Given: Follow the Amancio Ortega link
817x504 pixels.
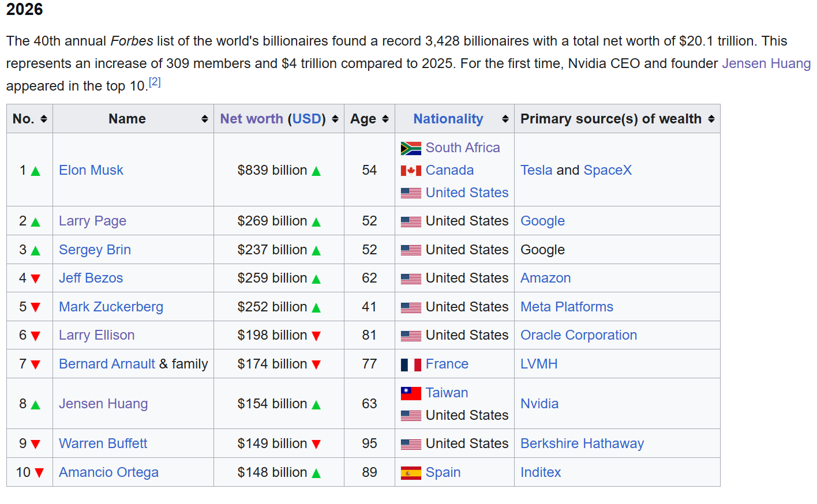Looking at the screenshot, I should tap(108, 472).
